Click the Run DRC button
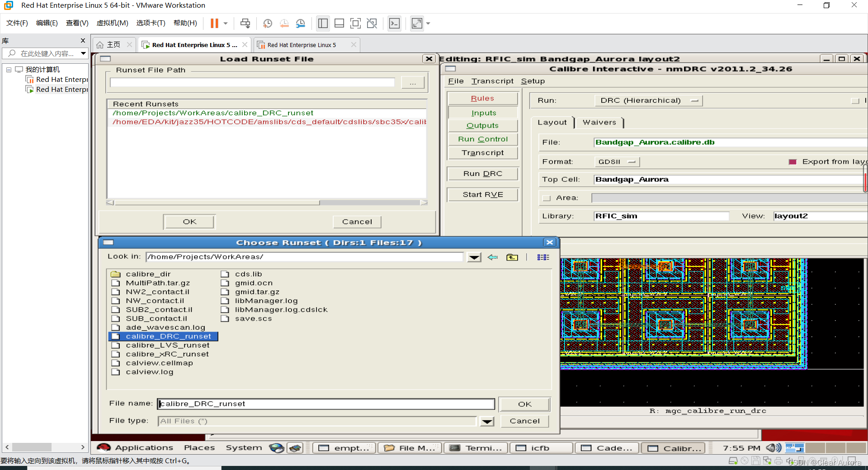The width and height of the screenshot is (868, 470). point(482,174)
